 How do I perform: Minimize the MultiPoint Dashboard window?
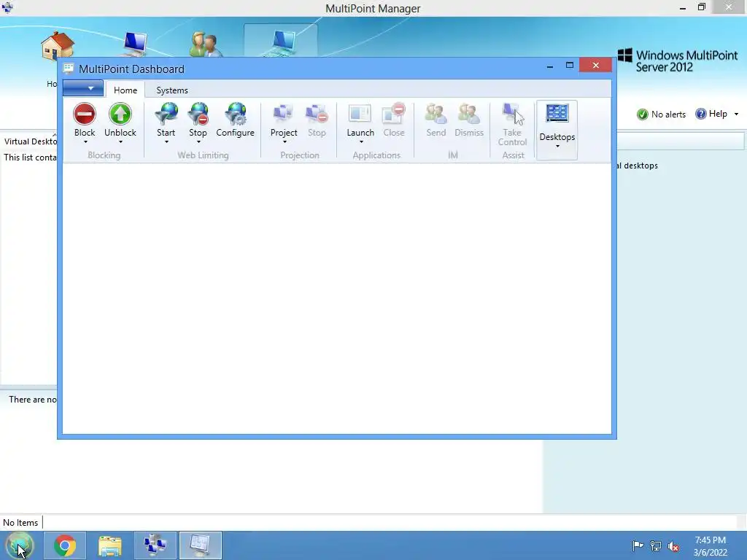click(550, 65)
